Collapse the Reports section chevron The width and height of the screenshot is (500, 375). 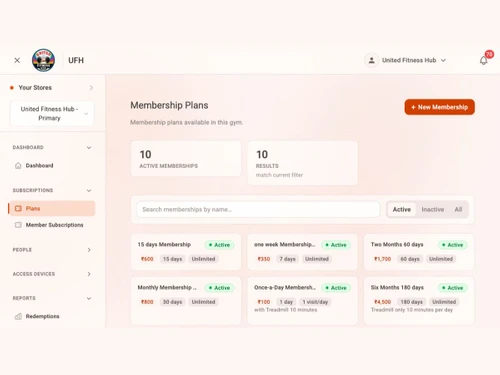point(89,298)
